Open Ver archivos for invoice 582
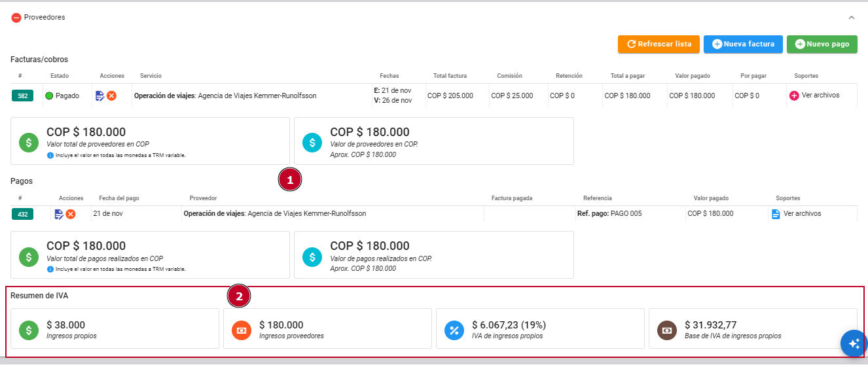The height and width of the screenshot is (369, 868). pyautogui.click(x=814, y=96)
